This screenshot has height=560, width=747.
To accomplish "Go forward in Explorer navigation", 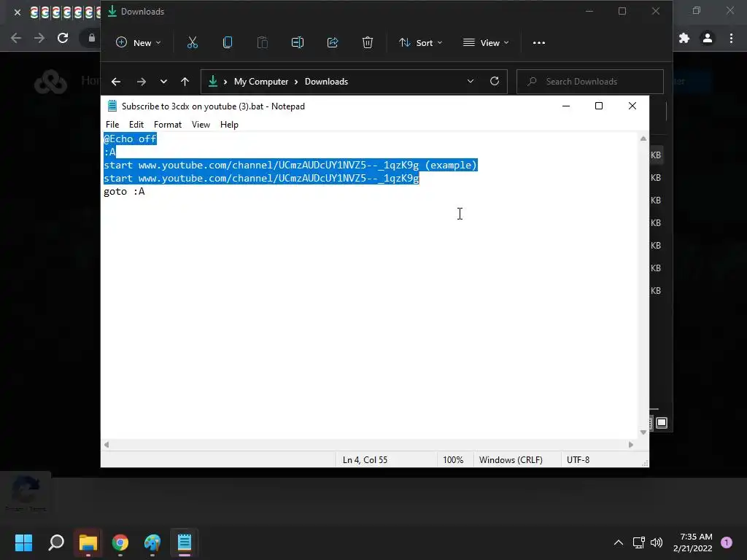I will [x=141, y=82].
